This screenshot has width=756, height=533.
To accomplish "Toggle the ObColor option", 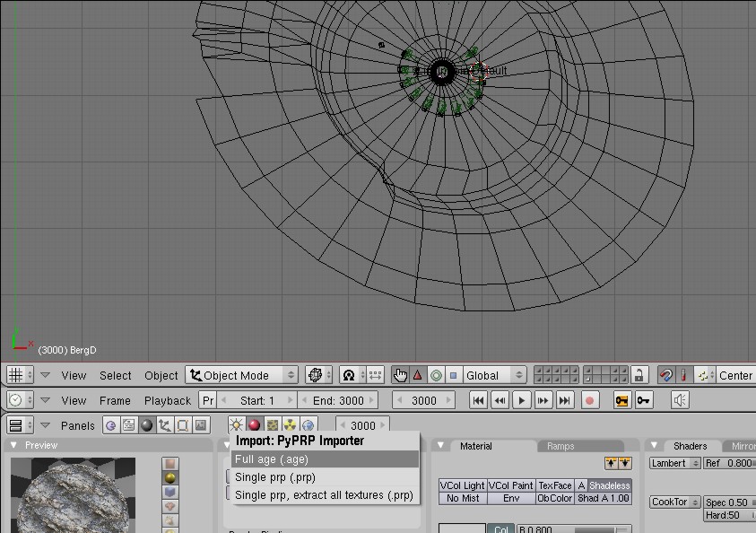I will [x=555, y=498].
